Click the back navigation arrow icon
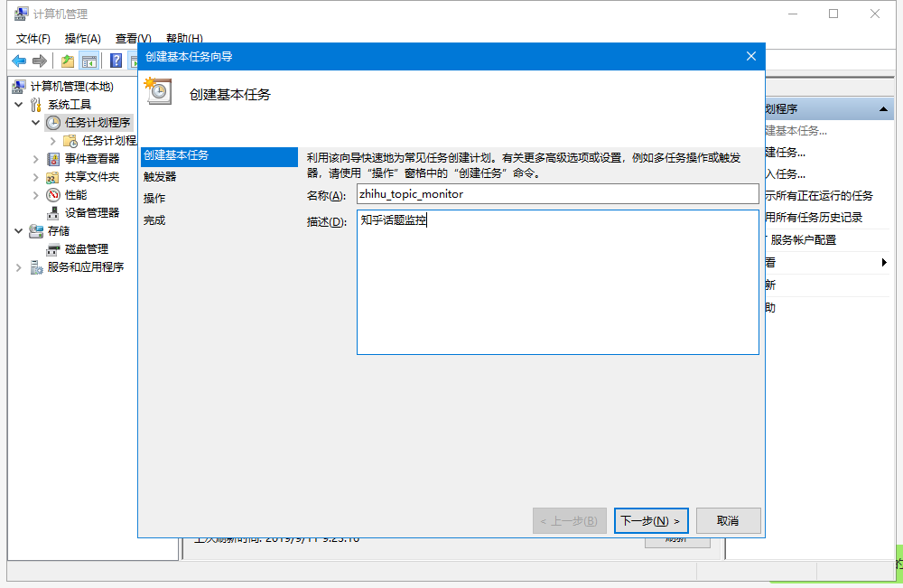The width and height of the screenshot is (903, 588). (18, 60)
